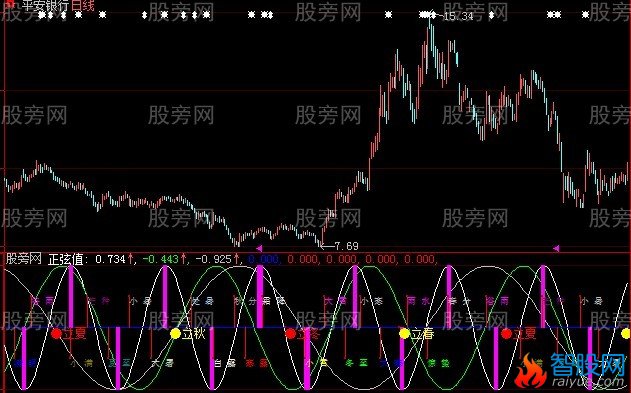Select the 秋分 solar term label
Image resolution: width=631 pixels, height=393 pixels.
[246, 301]
